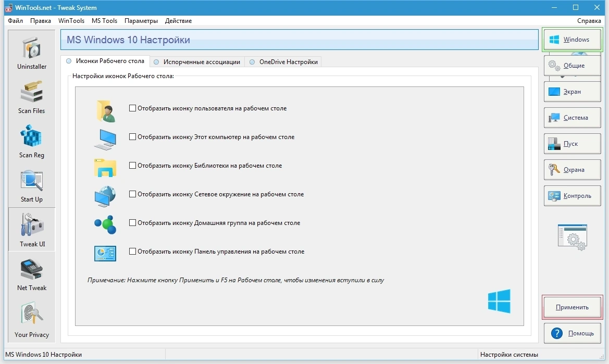Open the Справка menu
609x364 pixels.
(589, 21)
